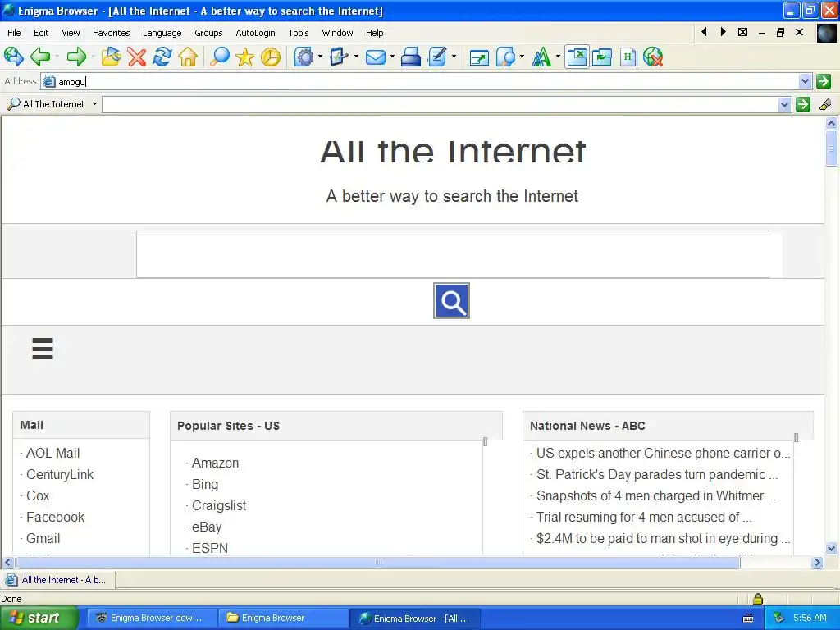Open the Windows Start button
The height and width of the screenshot is (630, 840).
coord(38,618)
